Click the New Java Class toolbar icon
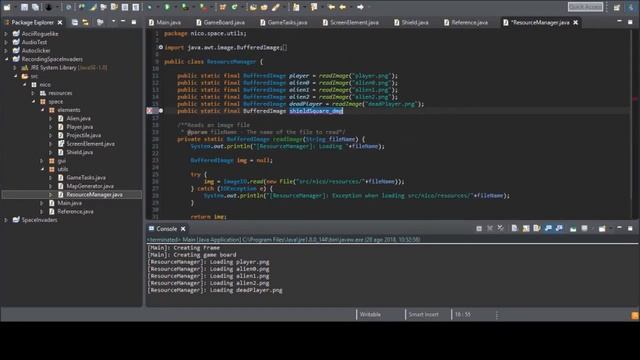This screenshot has height=360, width=640. tap(234, 7)
